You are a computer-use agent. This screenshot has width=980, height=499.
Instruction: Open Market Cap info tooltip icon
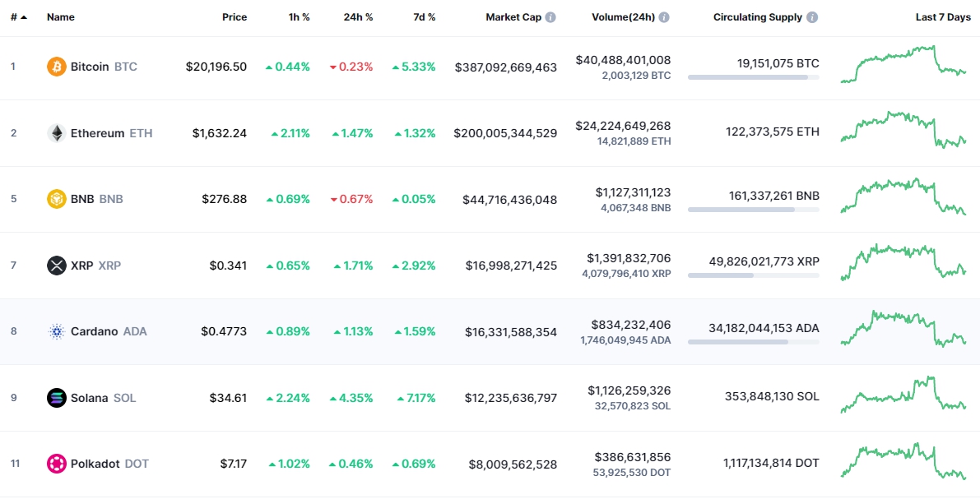click(x=550, y=17)
